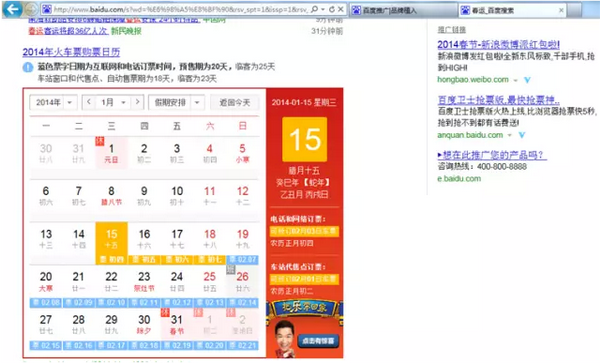Select January 31 春节 in calendar
This screenshot has width=600, height=364.
click(x=177, y=324)
